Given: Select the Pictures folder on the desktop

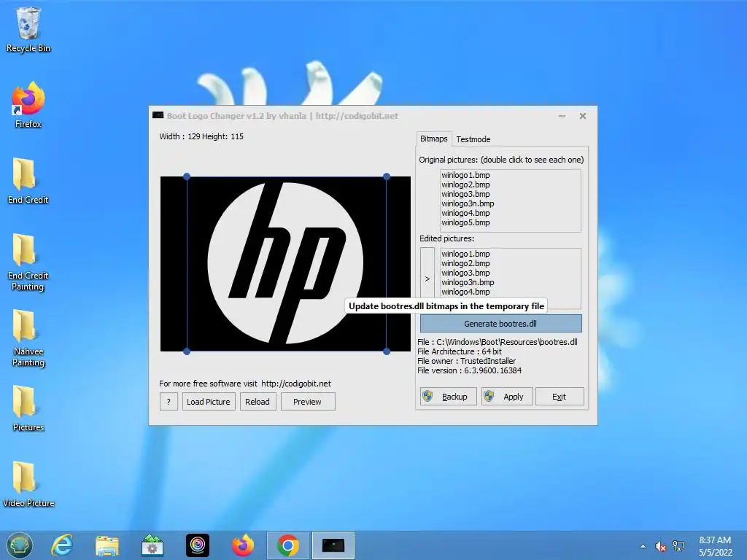Looking at the screenshot, I should tap(28, 408).
